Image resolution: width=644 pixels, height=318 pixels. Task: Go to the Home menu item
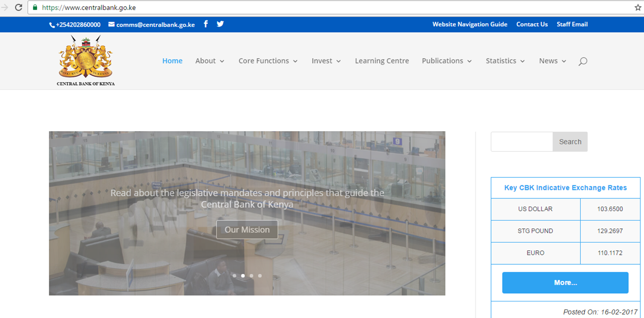pyautogui.click(x=172, y=61)
